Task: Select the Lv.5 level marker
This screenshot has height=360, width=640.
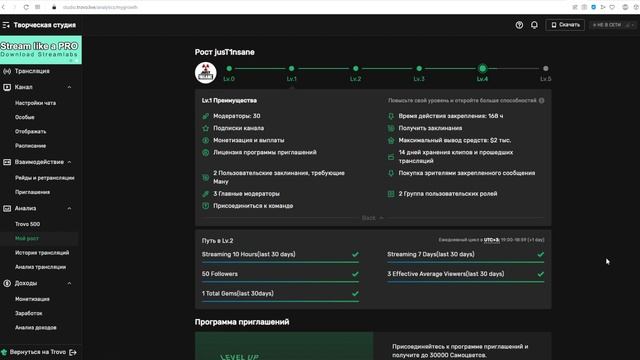Action: click(x=546, y=69)
